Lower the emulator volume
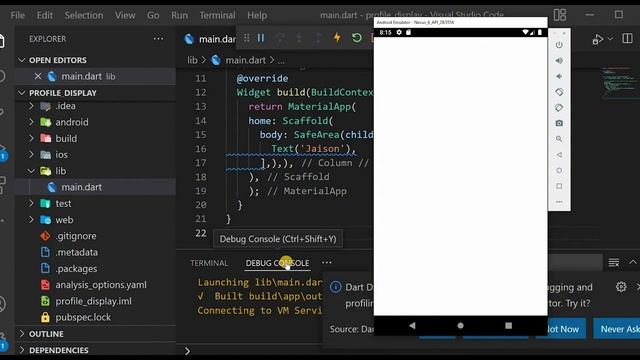Screen dimensions: 640x360 click(559, 76)
